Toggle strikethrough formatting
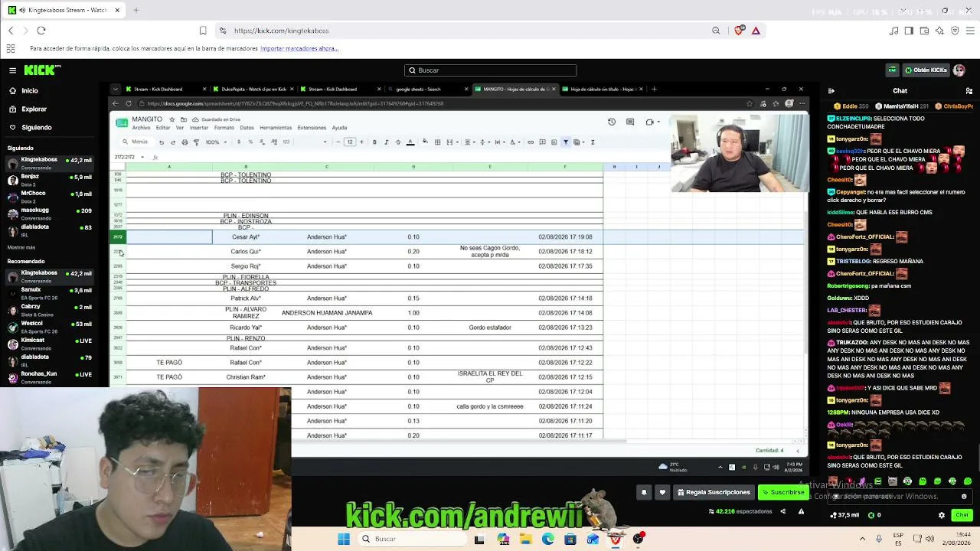This screenshot has height=551, width=980. 398,142
